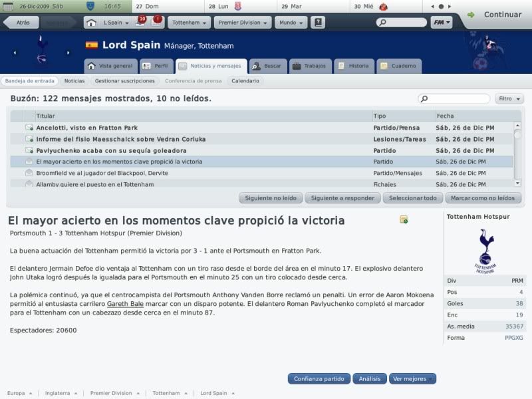Switch to Perfil tab
The image size is (532, 399).
156,66
